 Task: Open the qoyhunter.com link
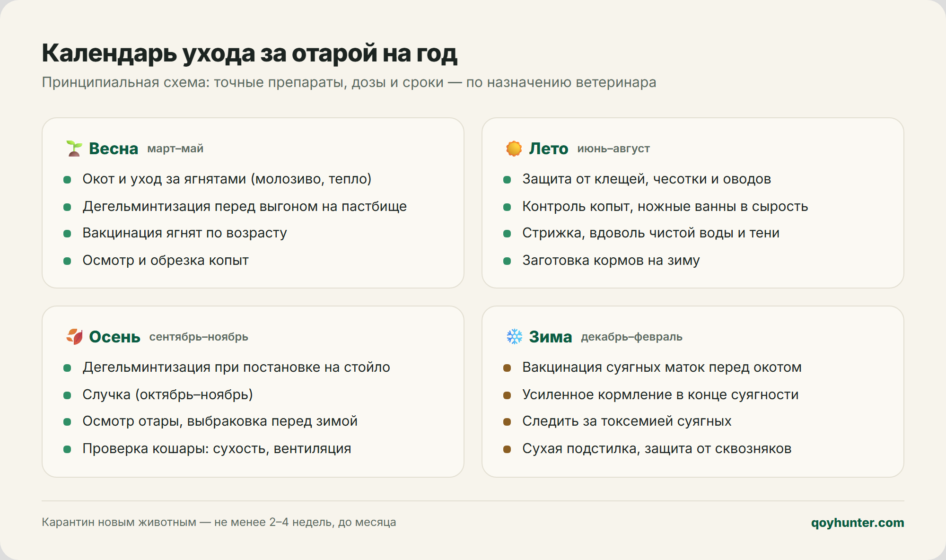[858, 523]
